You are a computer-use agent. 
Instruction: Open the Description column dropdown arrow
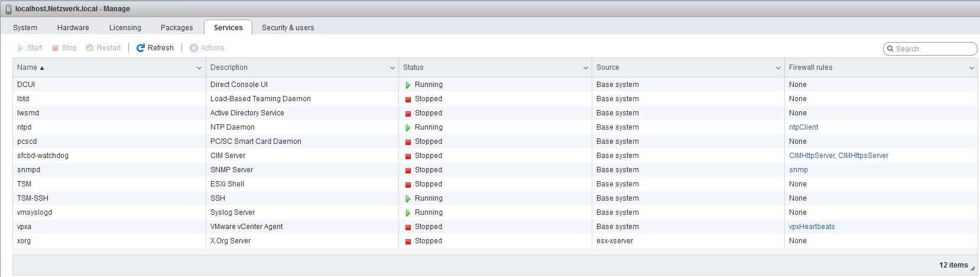click(x=392, y=68)
